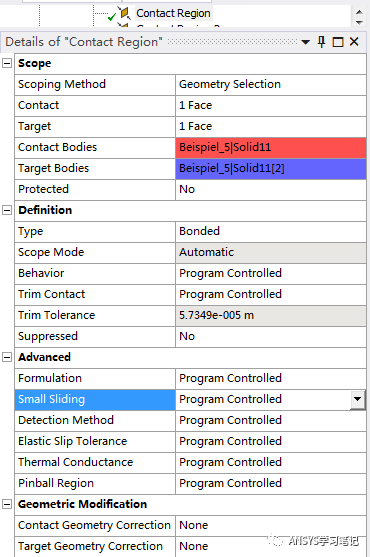This screenshot has width=370, height=557.
Task: Maximize the Details panel with square icon
Action: point(338,42)
